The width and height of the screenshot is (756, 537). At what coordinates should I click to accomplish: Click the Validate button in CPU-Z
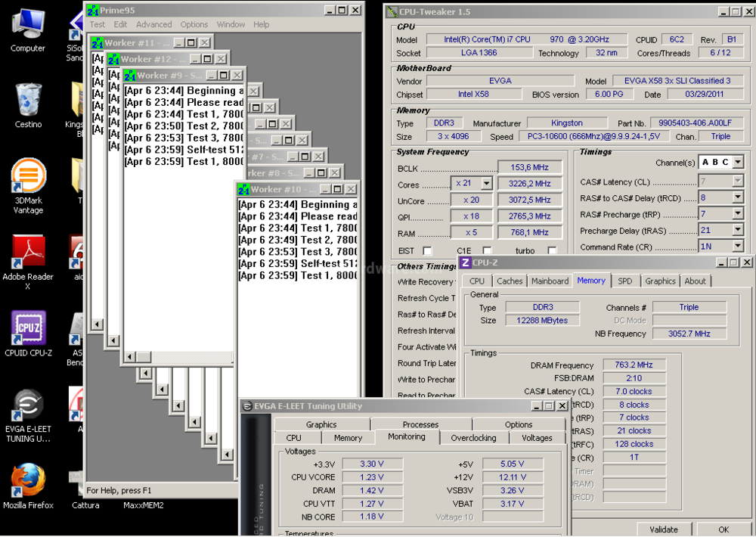point(664,529)
